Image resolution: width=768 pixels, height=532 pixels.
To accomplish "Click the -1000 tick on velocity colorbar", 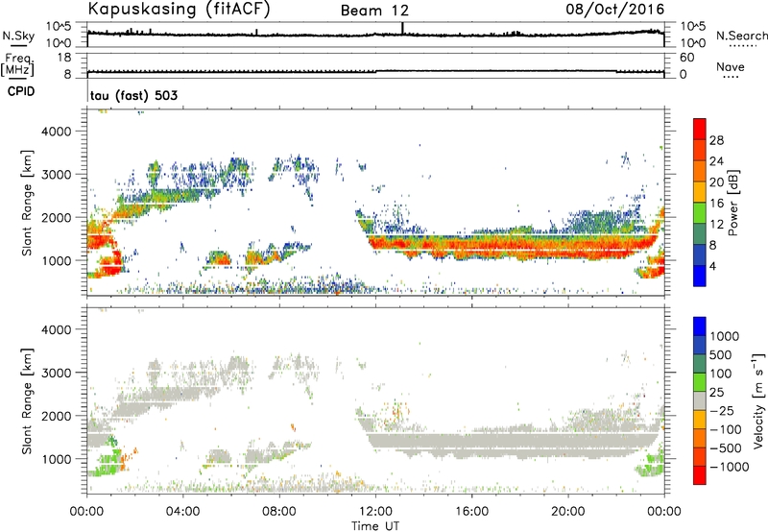I will (x=730, y=467).
